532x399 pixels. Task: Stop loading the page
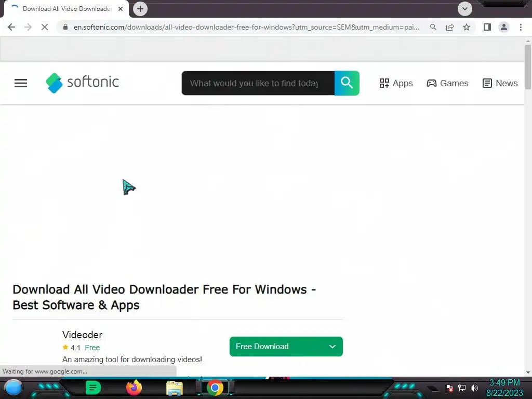pyautogui.click(x=45, y=27)
